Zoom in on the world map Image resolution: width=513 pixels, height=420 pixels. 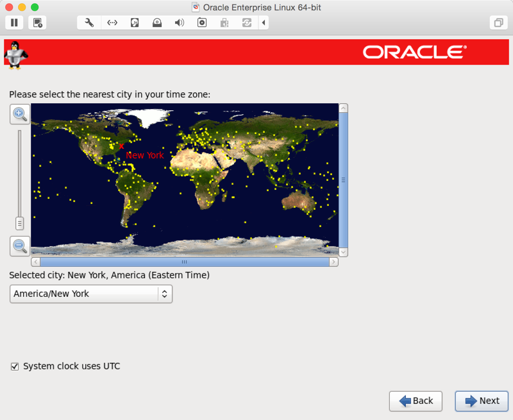coord(20,114)
